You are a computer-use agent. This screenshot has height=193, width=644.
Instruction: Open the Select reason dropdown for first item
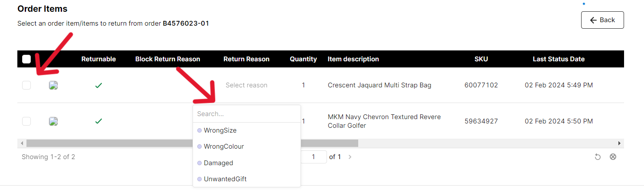point(246,85)
